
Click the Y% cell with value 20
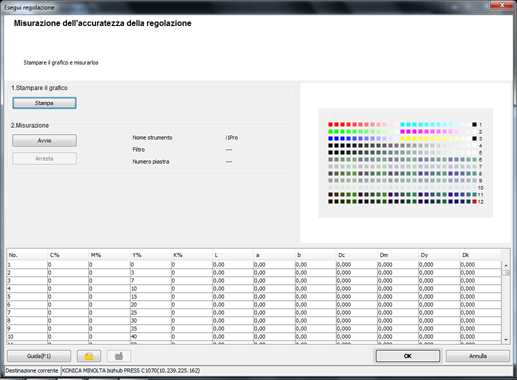[x=151, y=305]
